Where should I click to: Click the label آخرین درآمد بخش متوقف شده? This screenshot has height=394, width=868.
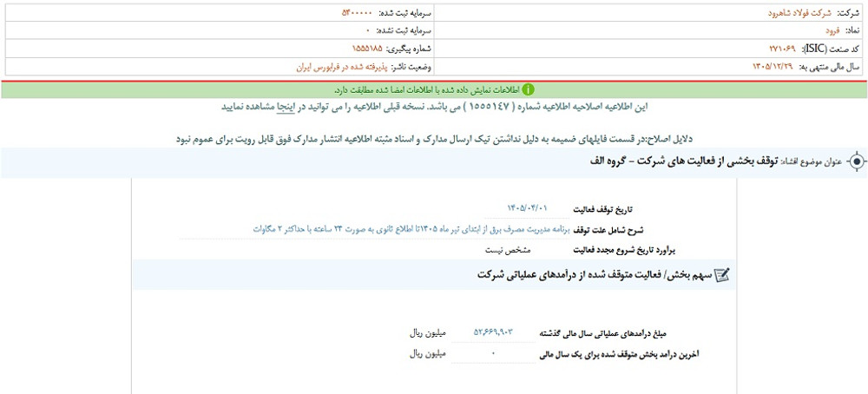tap(619, 354)
